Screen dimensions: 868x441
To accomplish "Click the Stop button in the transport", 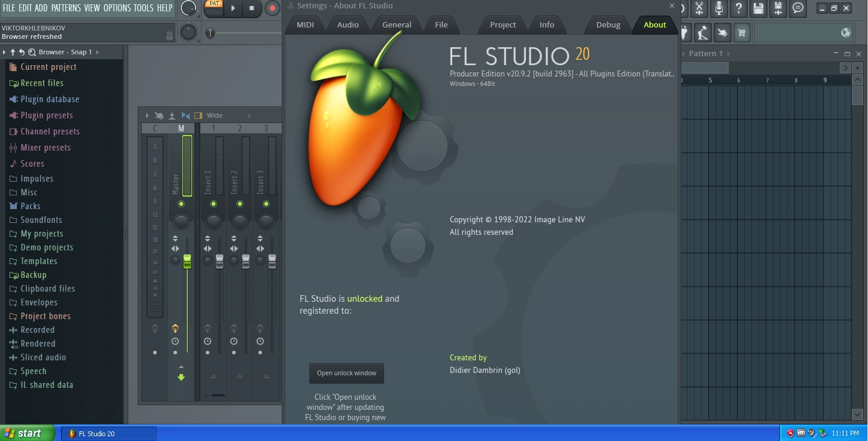I will [x=252, y=8].
